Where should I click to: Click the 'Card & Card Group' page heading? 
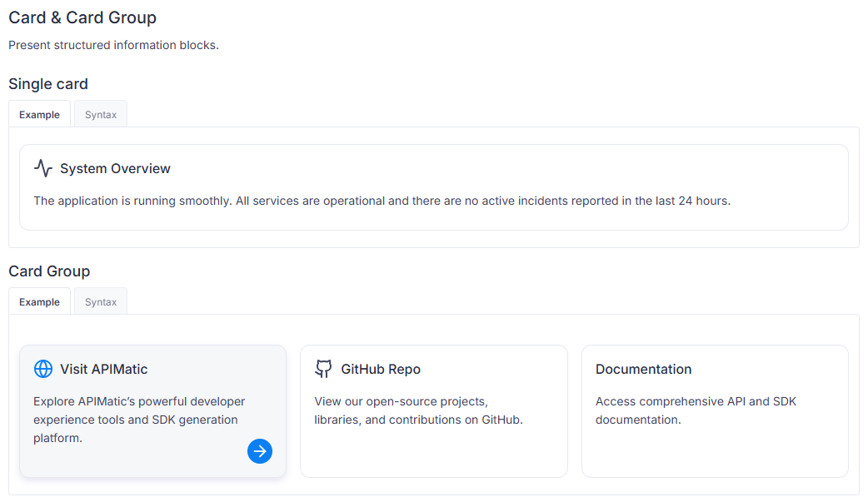pyautogui.click(x=82, y=17)
